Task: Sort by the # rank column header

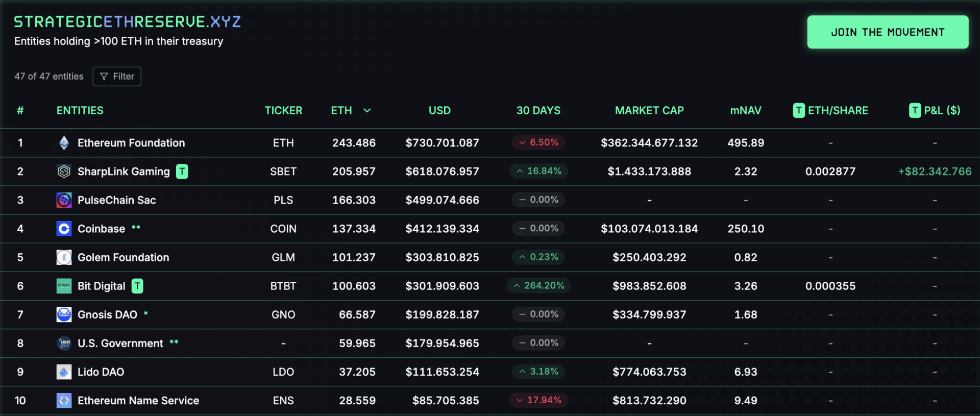Action: point(20,110)
